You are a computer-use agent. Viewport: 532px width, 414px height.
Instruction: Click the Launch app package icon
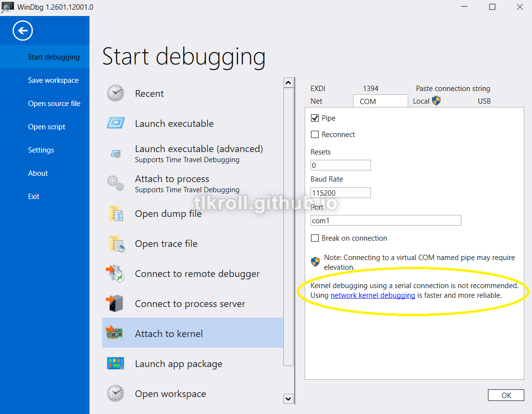coord(116,364)
